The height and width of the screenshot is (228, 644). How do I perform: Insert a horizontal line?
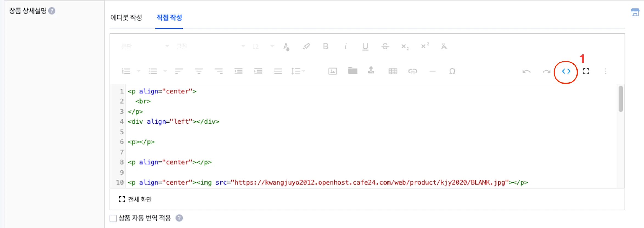pos(432,71)
